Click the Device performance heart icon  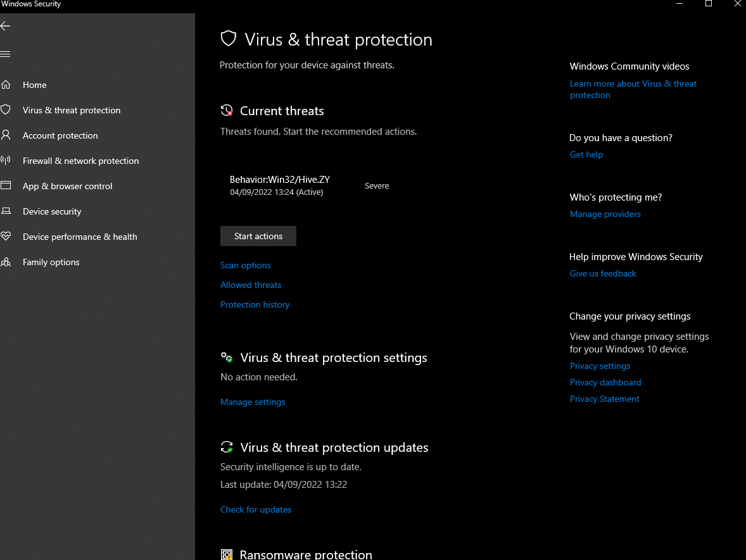pyautogui.click(x=6, y=237)
